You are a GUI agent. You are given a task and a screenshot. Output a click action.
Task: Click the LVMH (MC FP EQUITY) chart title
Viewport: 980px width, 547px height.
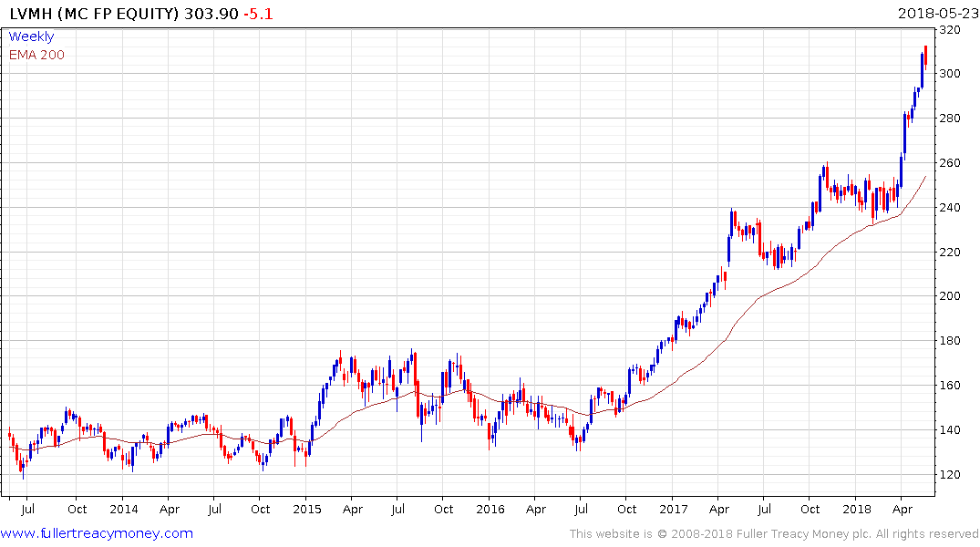pos(95,14)
